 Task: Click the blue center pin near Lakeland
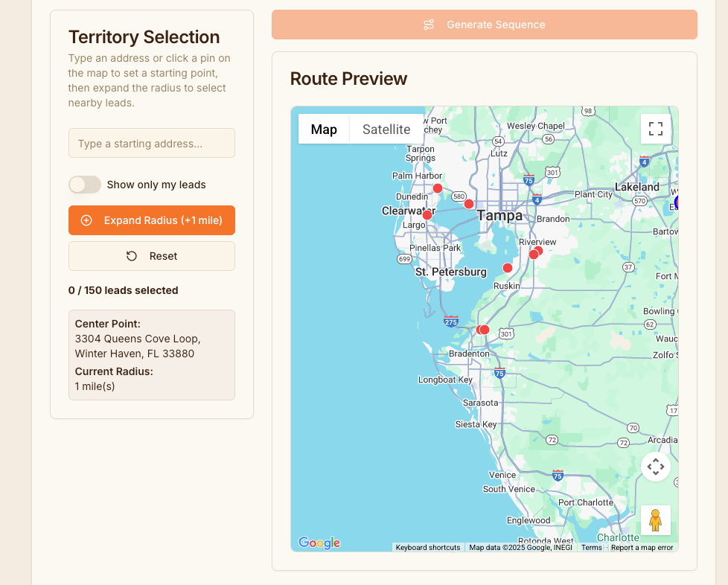pyautogui.click(x=676, y=202)
